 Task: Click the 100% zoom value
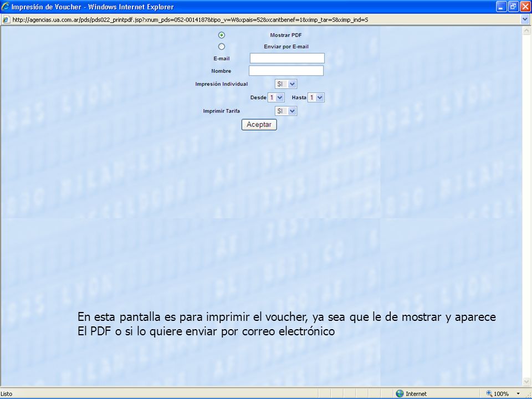(x=501, y=394)
